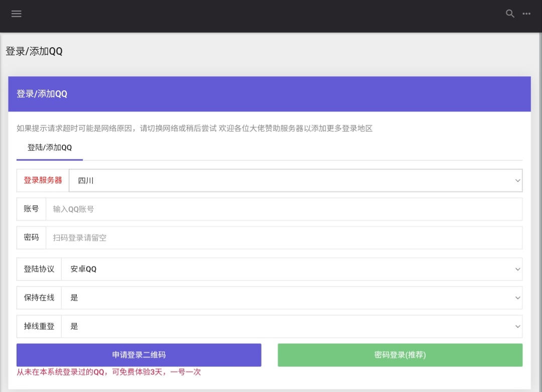Click the 掉线重登 label

[x=39, y=326]
